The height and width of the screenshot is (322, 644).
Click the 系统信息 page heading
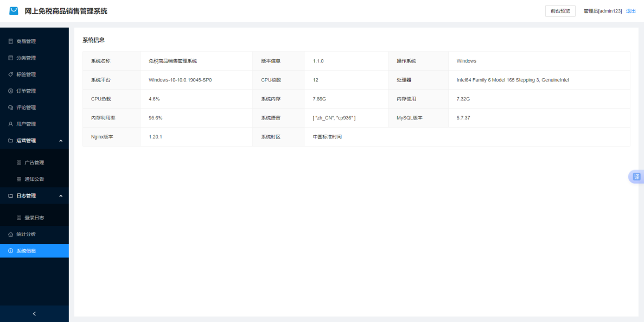click(x=94, y=40)
